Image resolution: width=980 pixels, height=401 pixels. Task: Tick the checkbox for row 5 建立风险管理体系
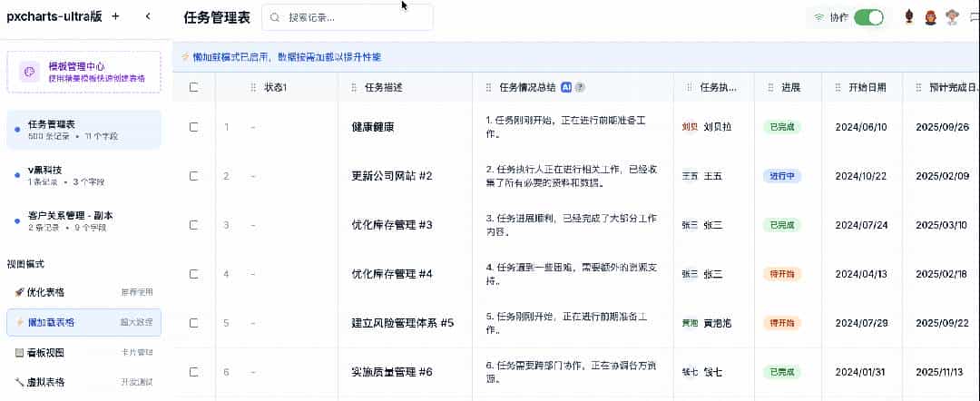tap(194, 323)
